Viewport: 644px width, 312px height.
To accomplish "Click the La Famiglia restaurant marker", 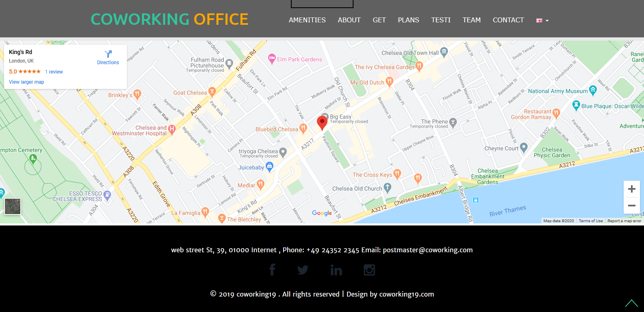I will (x=205, y=212).
